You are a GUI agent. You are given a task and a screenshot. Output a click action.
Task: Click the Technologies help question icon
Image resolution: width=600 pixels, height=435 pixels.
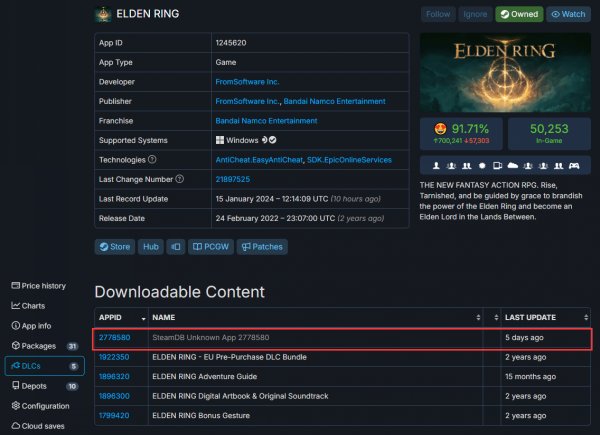tap(152, 159)
